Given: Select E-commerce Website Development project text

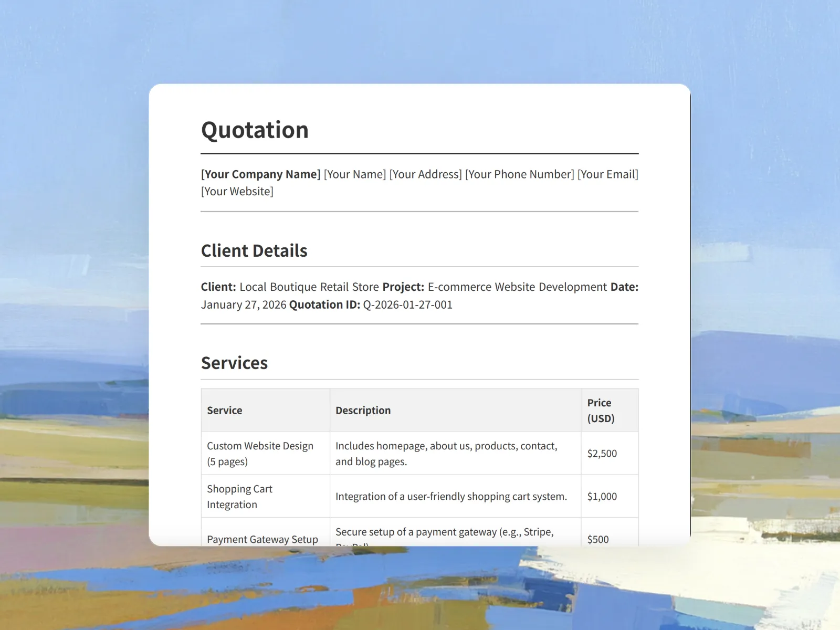Looking at the screenshot, I should click(517, 287).
